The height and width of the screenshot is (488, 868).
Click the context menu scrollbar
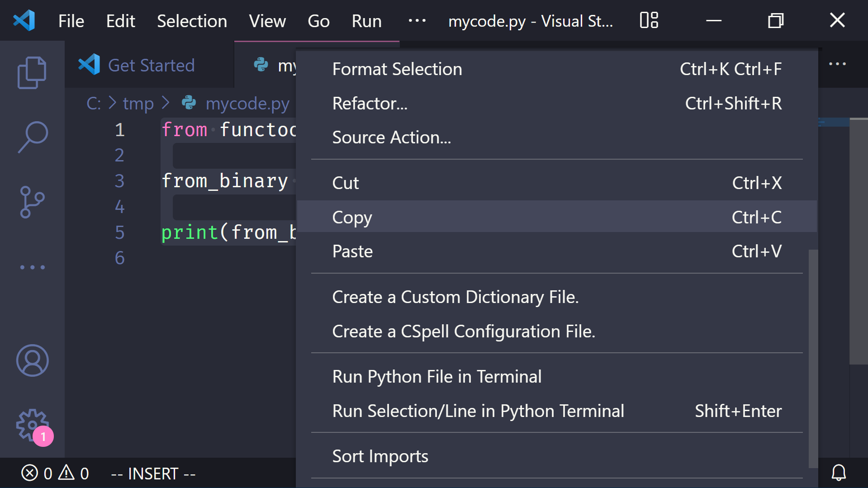(x=813, y=359)
